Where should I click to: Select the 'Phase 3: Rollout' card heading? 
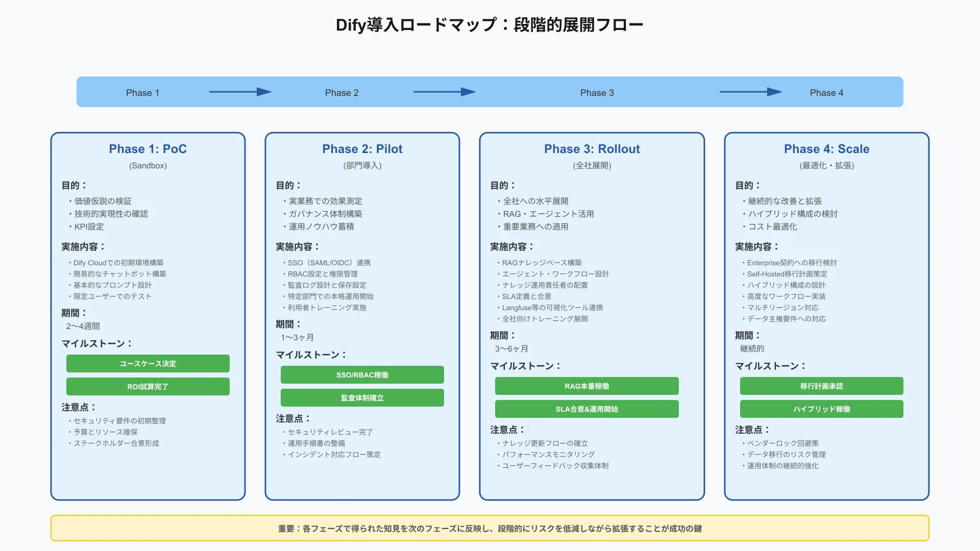(x=592, y=149)
